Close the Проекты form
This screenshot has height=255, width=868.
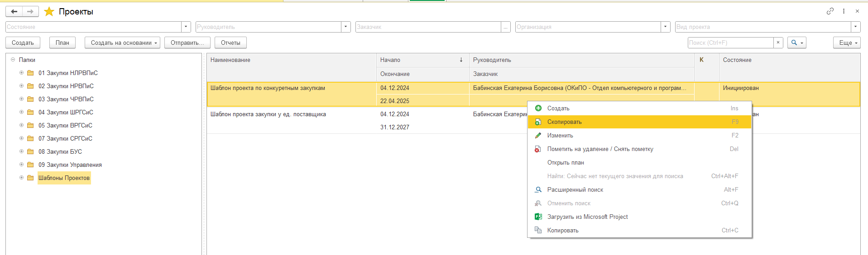857,11
